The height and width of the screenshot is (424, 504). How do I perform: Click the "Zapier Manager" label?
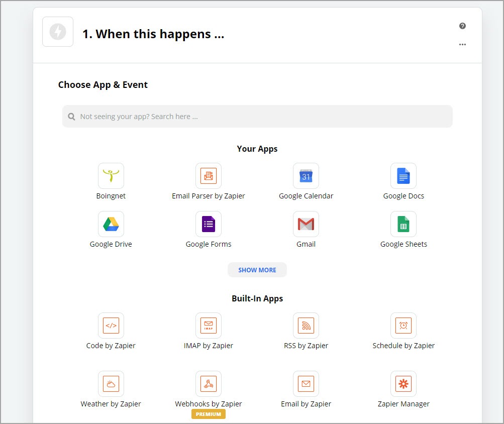tap(404, 404)
